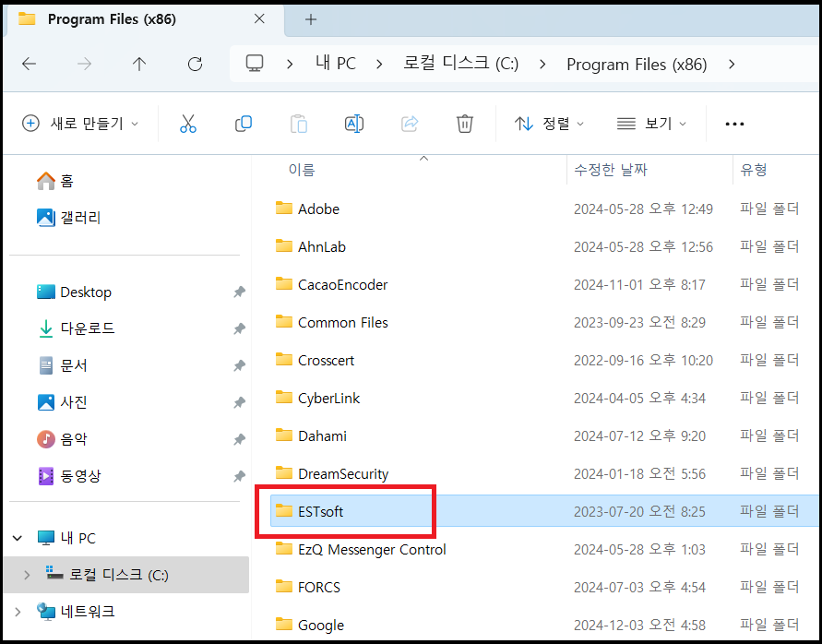This screenshot has height=644, width=822.
Task: Expand chevron after 내 PC breadcrumb
Action: tap(379, 65)
